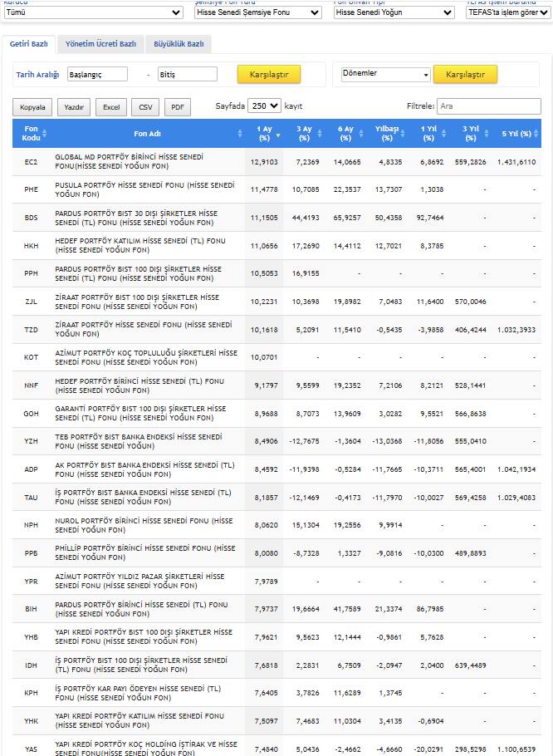The width and height of the screenshot is (553, 756).
Task: Click İş Portföy BIST Banka Endeksi fund
Action: point(143,497)
